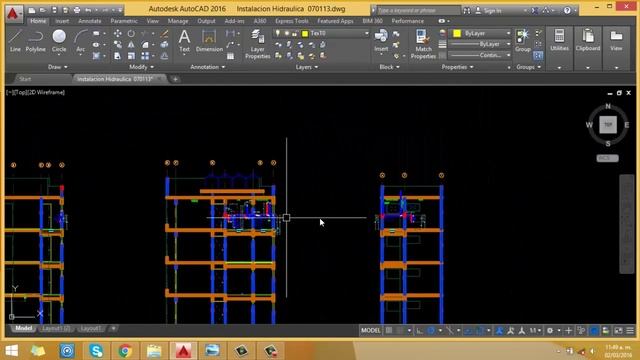Select the Copy tool in Modify
The width and height of the screenshot is (640, 360).
coord(118,45)
